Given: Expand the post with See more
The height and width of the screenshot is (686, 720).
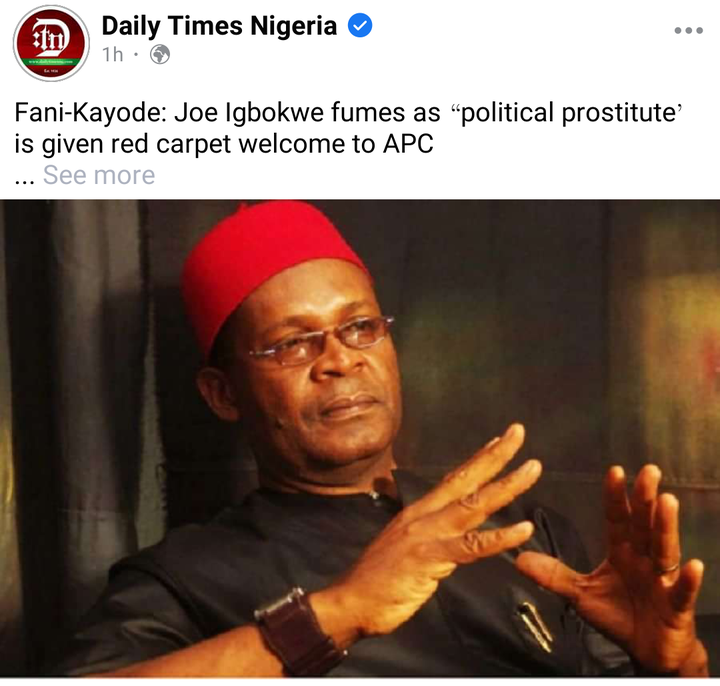Looking at the screenshot, I should (99, 175).
